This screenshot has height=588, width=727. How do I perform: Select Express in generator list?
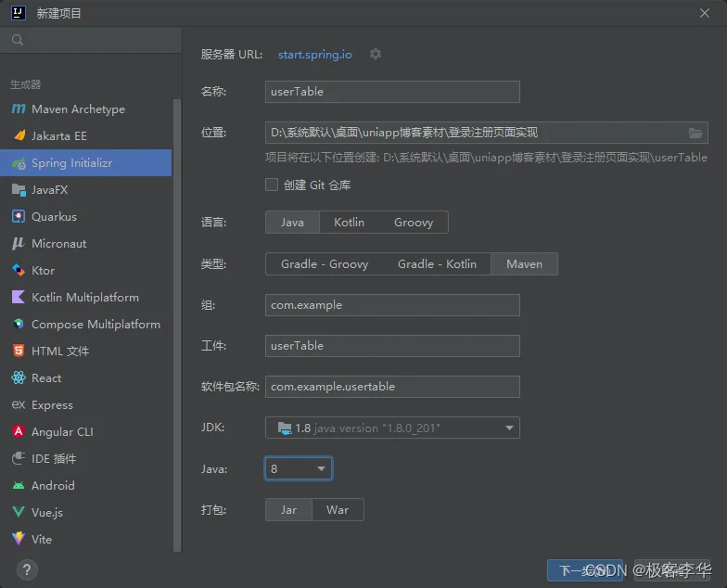85,404
